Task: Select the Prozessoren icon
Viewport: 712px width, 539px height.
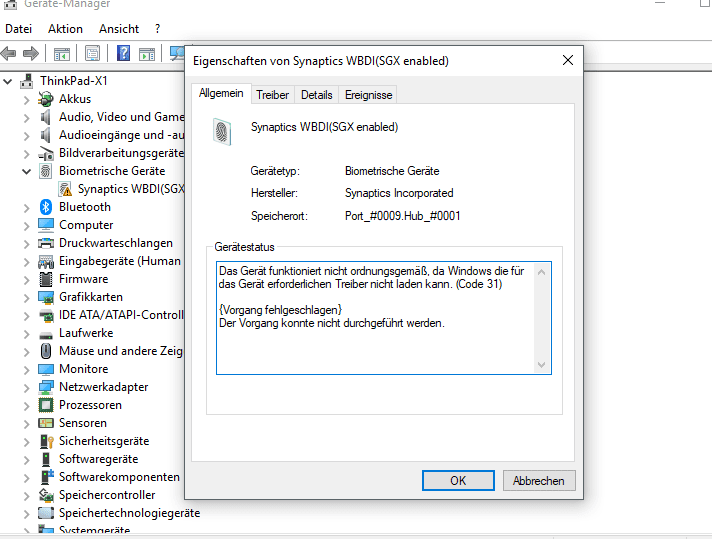Action: tap(46, 405)
